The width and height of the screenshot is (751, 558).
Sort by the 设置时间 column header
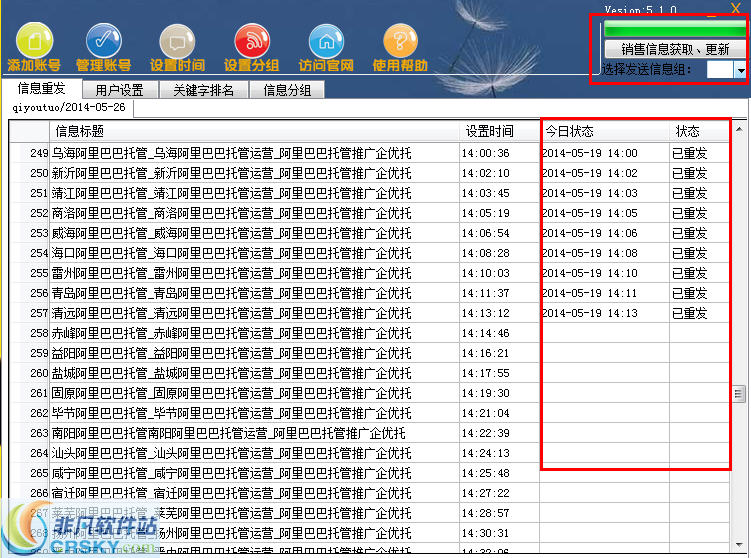[x=499, y=131]
